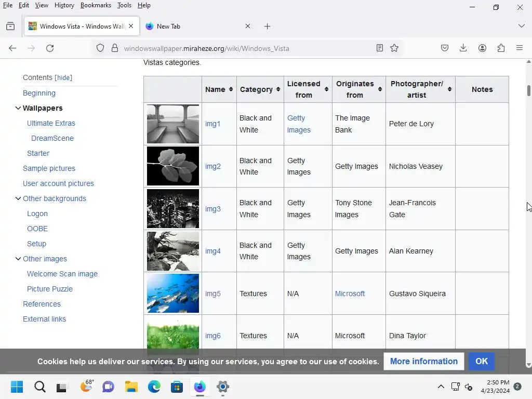
Task: Close the Windows Vista wallpaper tab
Action: (131, 26)
